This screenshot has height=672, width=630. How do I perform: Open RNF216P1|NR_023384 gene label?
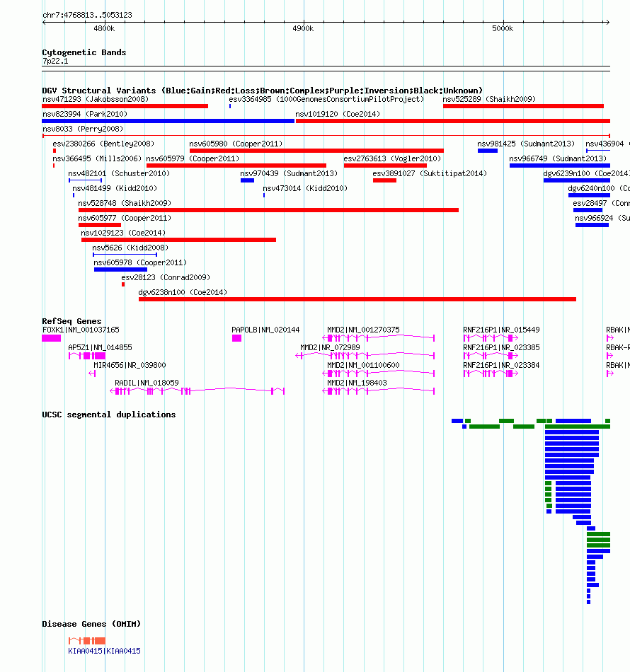point(501,365)
